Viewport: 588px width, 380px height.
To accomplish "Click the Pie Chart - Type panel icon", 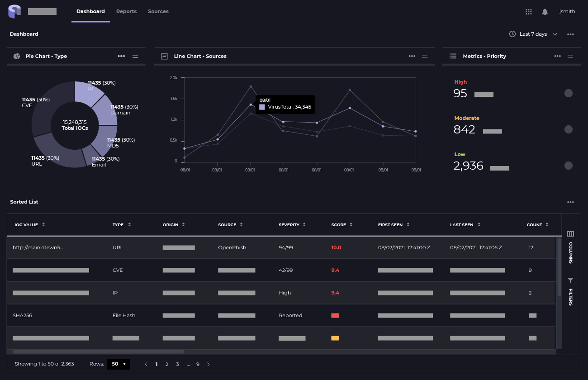I will [17, 56].
